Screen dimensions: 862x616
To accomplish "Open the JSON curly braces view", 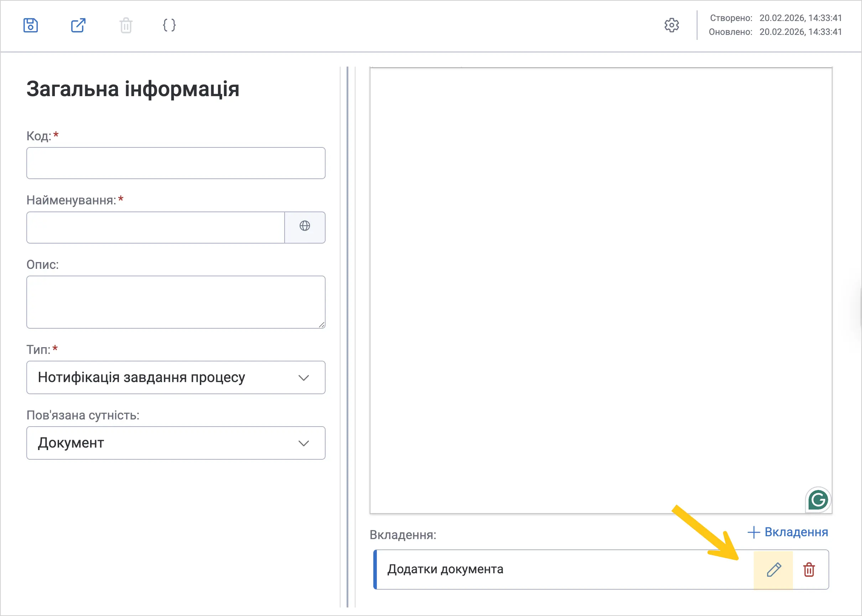I will click(x=169, y=25).
